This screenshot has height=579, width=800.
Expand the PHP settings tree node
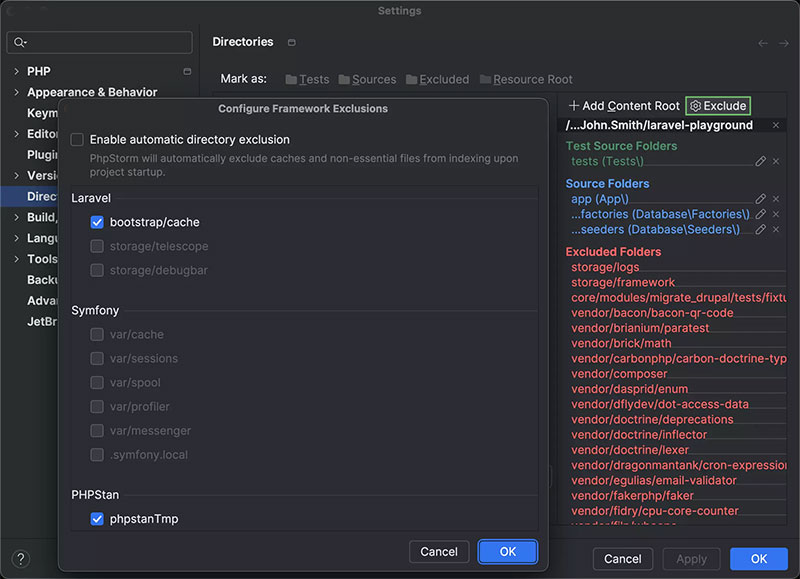(x=16, y=71)
